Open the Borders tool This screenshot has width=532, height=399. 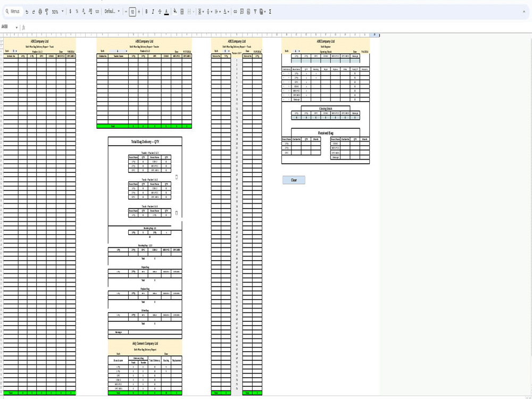click(182, 12)
